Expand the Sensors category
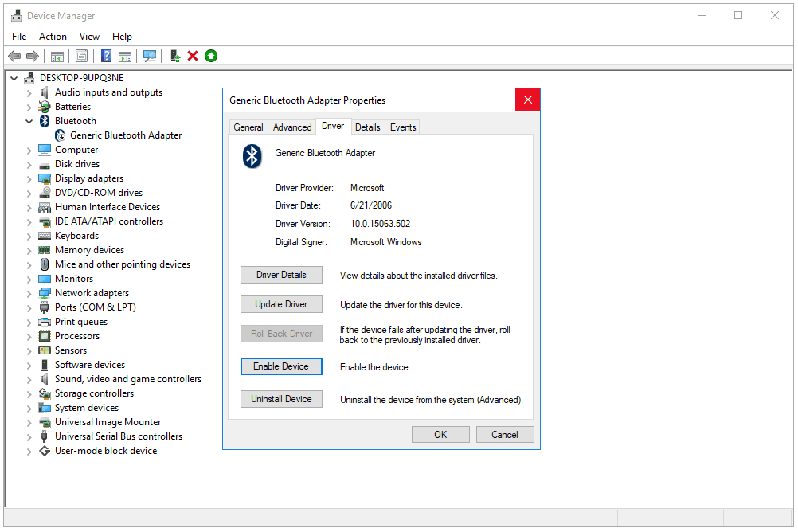Screen dimensions: 798x532 [29, 350]
